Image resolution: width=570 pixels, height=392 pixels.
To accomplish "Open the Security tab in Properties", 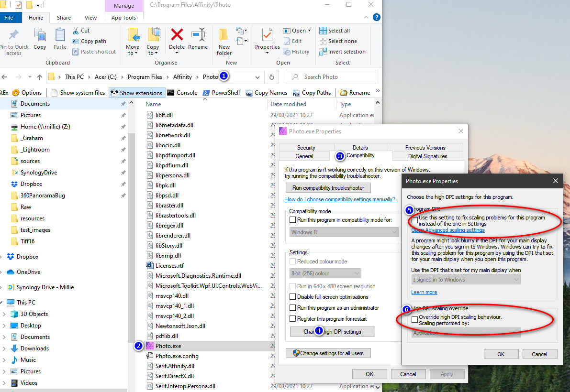I will [306, 148].
